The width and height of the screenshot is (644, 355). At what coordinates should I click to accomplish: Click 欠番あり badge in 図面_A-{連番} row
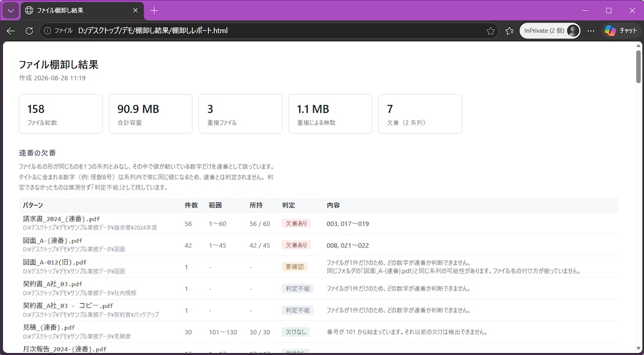point(296,245)
